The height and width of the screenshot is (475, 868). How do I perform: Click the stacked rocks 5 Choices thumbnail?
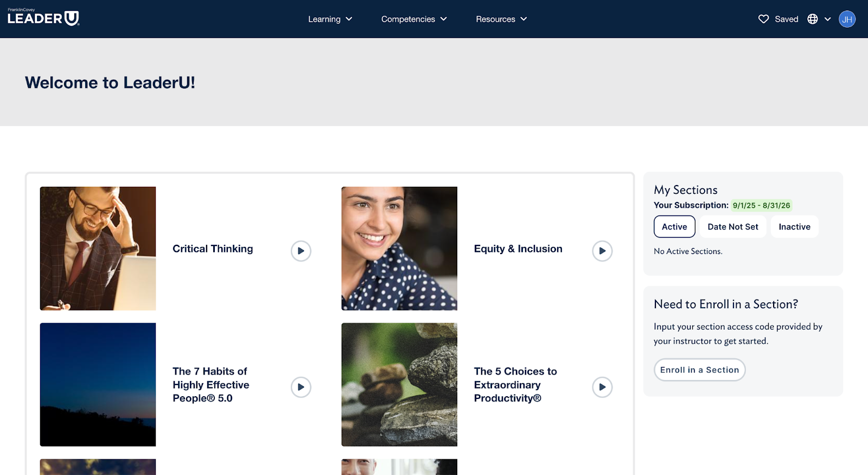(399, 384)
